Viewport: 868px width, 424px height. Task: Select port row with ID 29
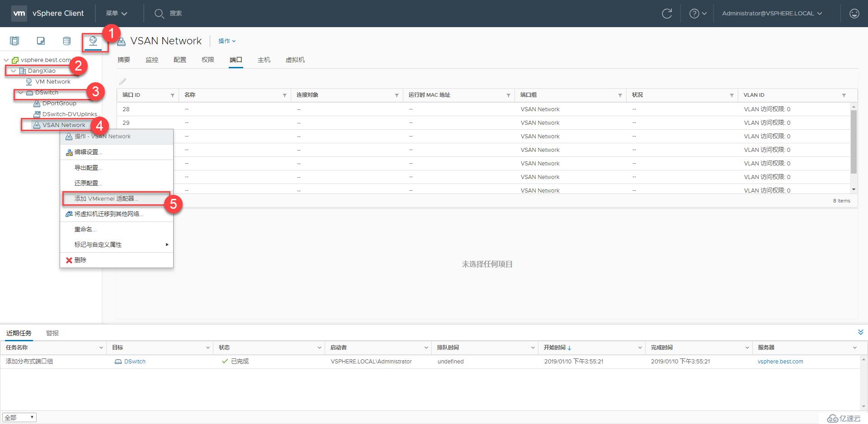pyautogui.click(x=484, y=123)
